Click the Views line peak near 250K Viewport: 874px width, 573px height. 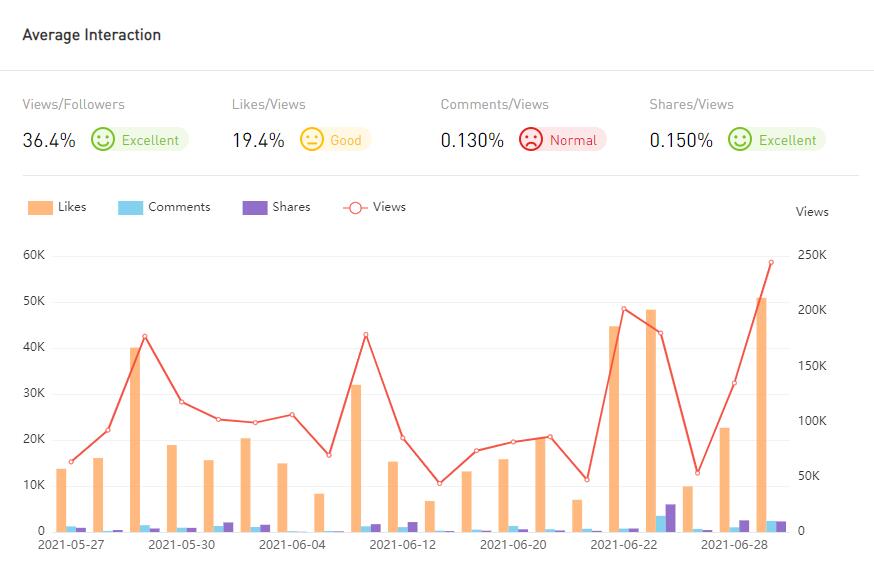click(771, 262)
